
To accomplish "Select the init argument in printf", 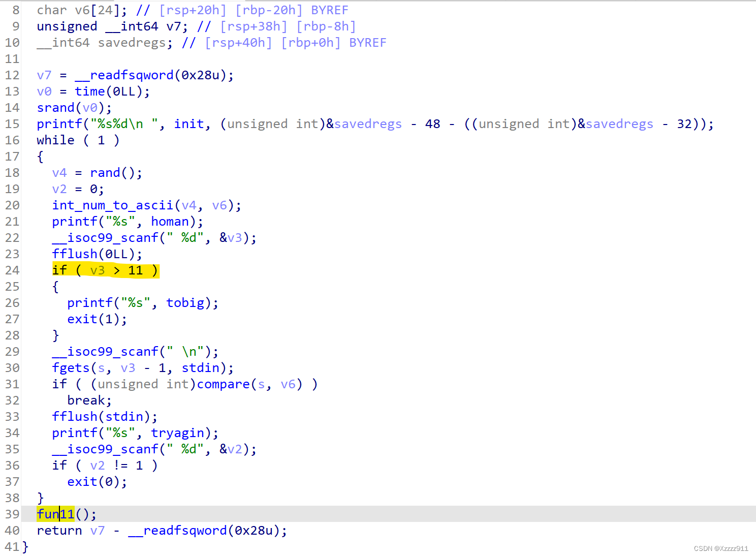I will pos(188,124).
